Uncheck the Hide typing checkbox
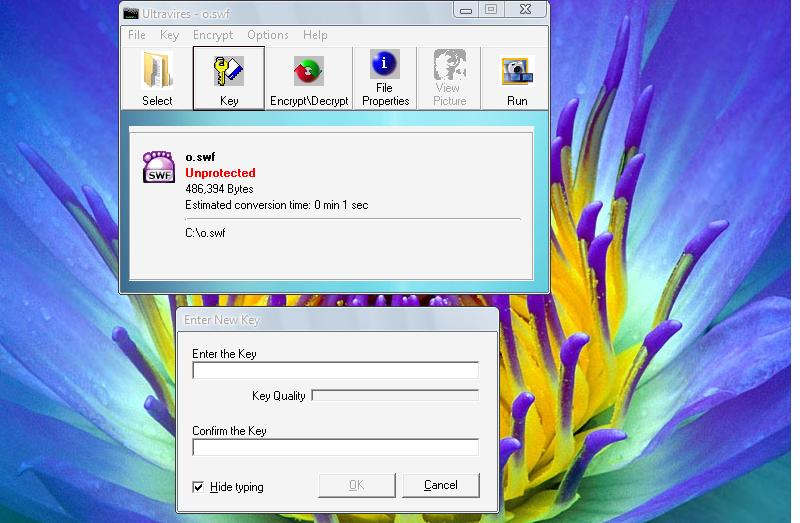The height and width of the screenshot is (523, 800). tap(198, 487)
